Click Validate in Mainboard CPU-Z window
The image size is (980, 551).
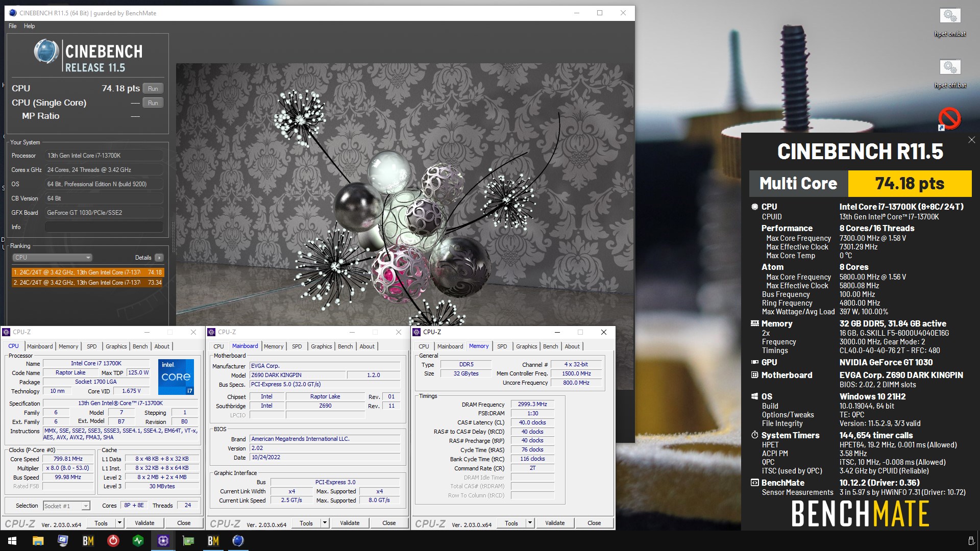[350, 523]
